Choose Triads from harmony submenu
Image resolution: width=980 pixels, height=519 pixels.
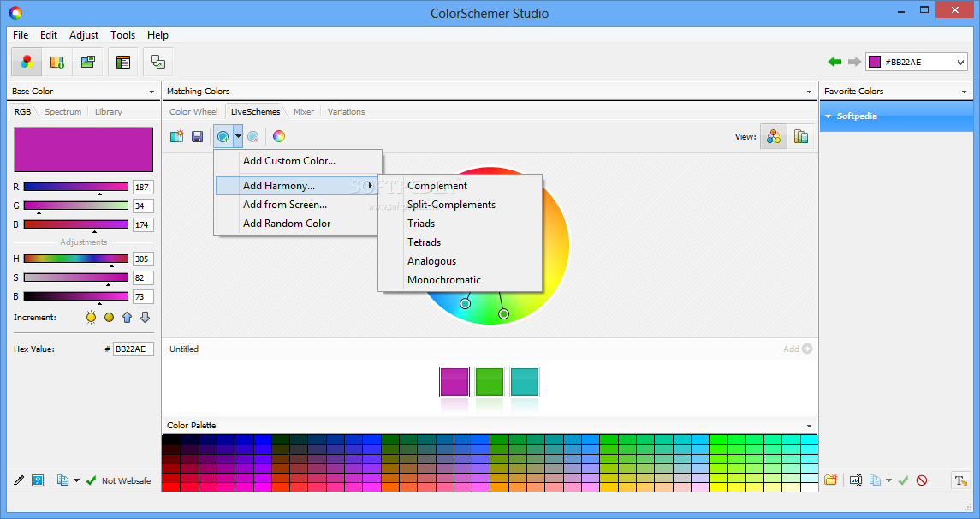pos(460,224)
